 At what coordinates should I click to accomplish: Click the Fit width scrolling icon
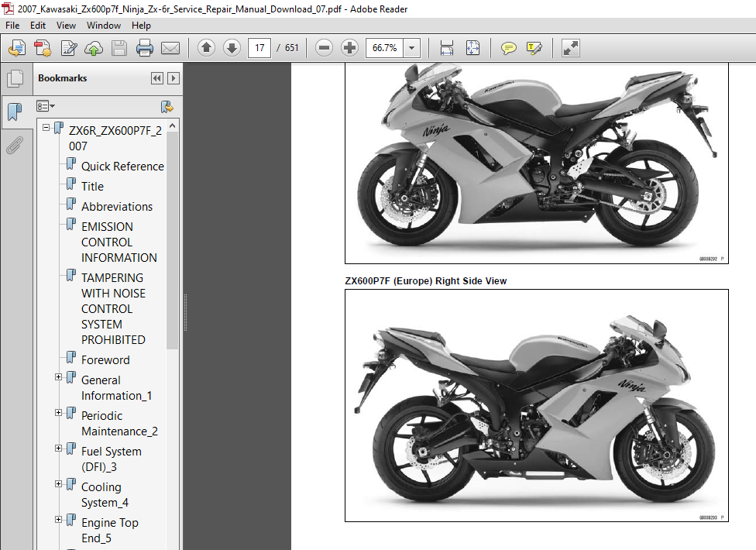(x=447, y=48)
